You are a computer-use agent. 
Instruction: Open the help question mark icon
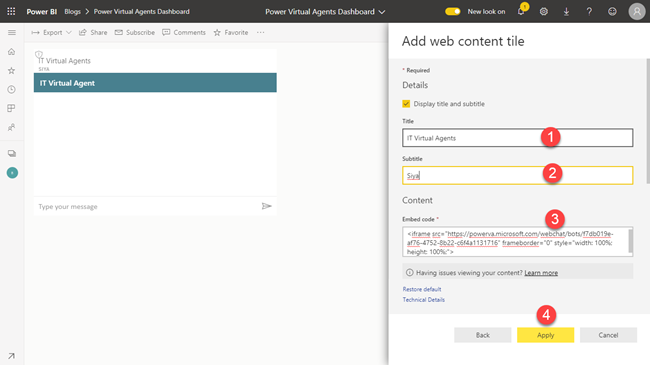(x=589, y=12)
